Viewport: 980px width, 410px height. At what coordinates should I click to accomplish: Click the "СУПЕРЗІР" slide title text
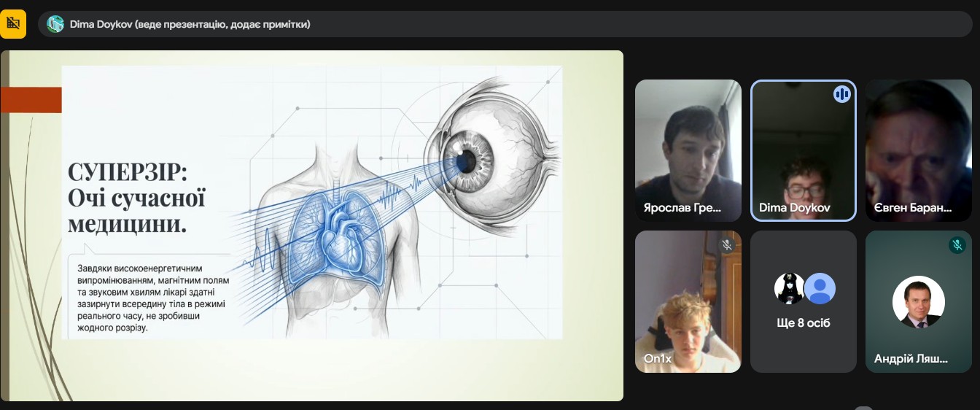click(x=128, y=173)
